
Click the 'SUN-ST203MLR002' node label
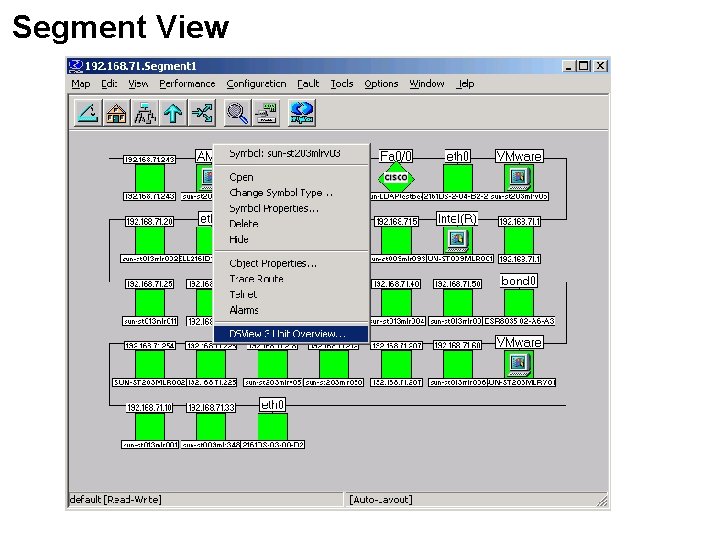click(x=149, y=382)
